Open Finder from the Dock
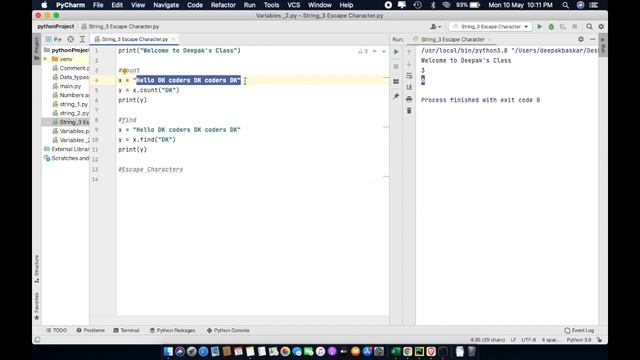This screenshot has height=360, width=640. coord(168,351)
